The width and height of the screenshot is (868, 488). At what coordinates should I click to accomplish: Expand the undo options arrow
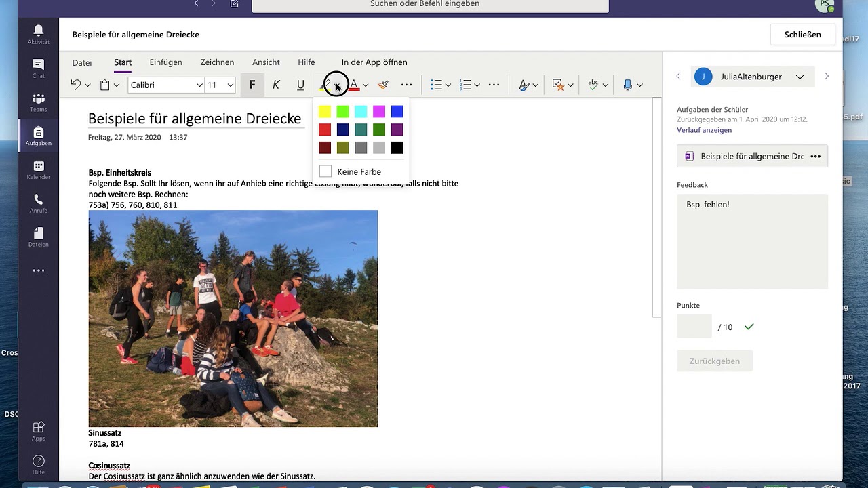(x=88, y=85)
